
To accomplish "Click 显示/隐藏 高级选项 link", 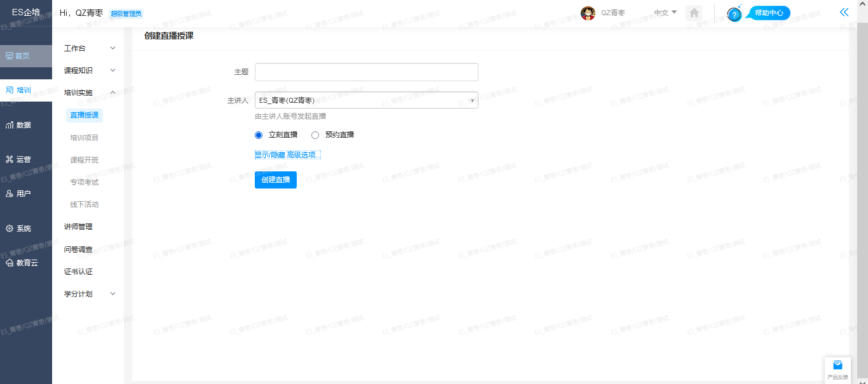I will tap(288, 155).
